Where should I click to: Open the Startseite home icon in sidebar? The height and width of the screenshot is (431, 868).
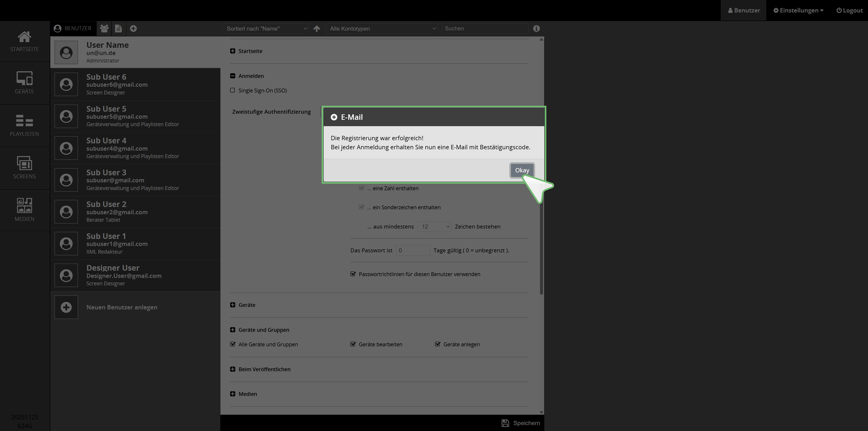tap(24, 41)
